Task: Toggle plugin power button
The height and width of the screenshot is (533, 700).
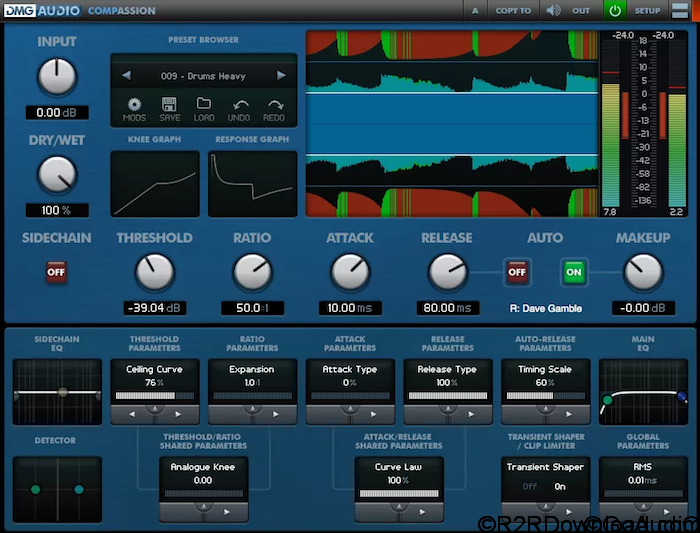Action: tap(615, 10)
